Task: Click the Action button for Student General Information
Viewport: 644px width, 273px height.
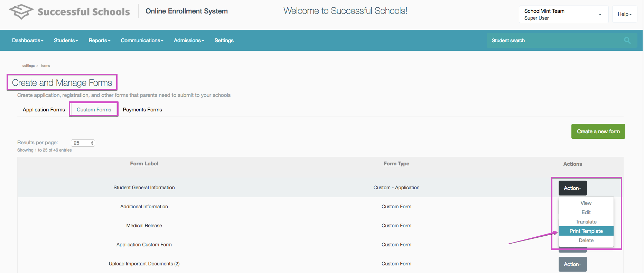Action: click(x=572, y=188)
